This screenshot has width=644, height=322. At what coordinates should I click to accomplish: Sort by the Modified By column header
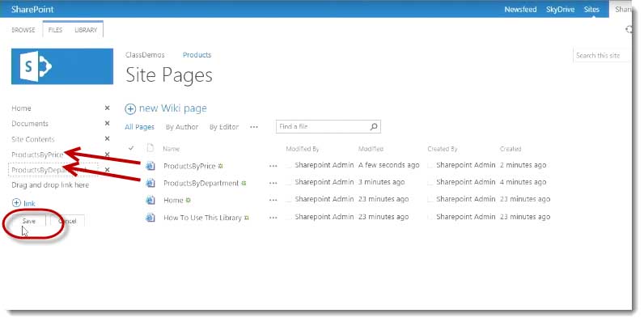tap(303, 149)
